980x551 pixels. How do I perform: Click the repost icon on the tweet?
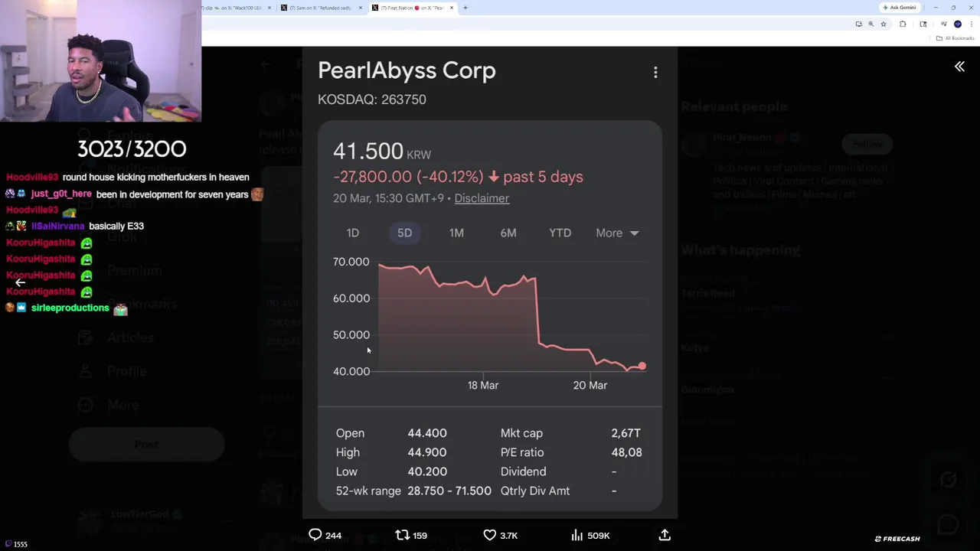tap(402, 535)
